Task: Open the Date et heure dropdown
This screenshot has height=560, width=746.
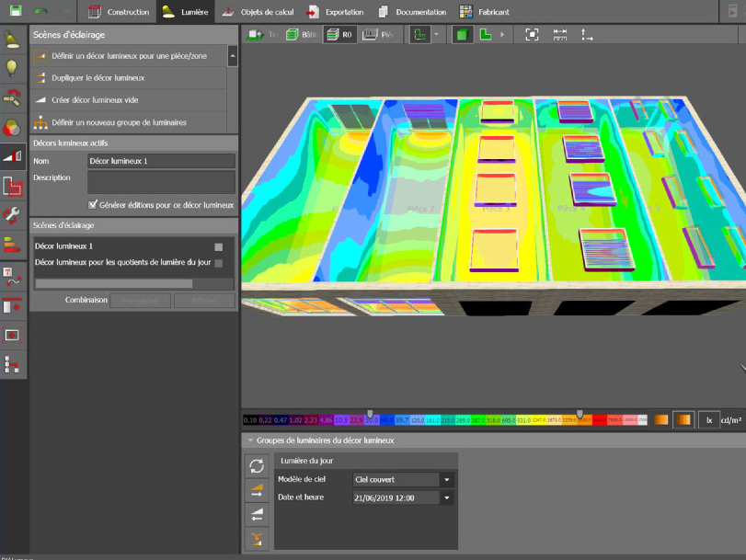Action: pos(446,497)
